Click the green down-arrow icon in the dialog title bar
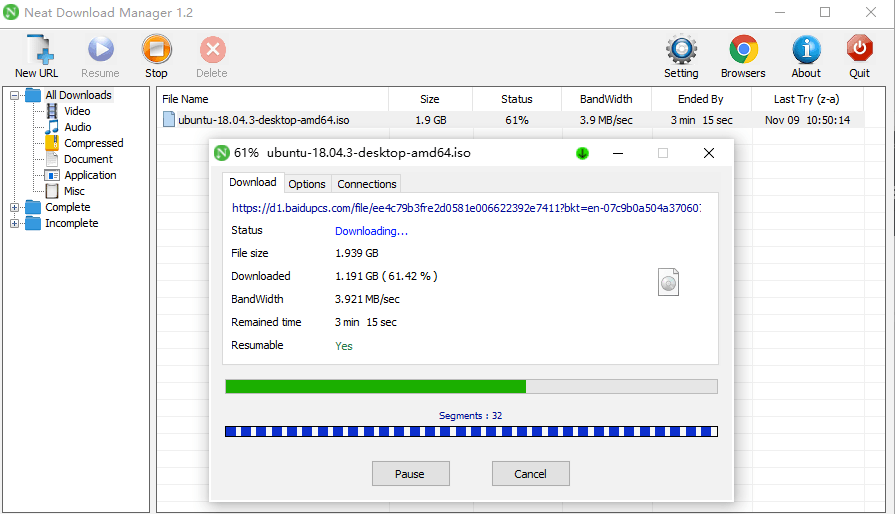Image resolution: width=895 pixels, height=514 pixels. (x=582, y=153)
